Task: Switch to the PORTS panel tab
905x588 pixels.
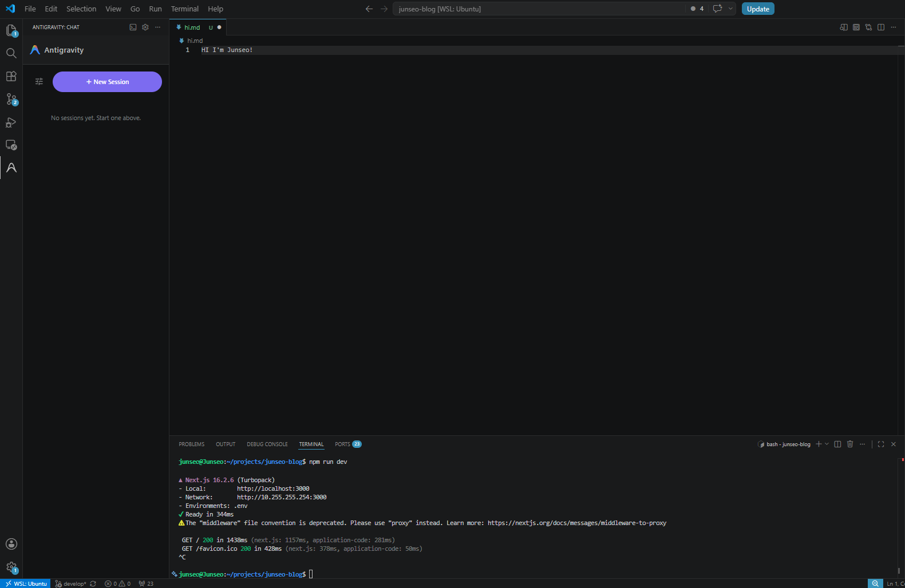Action: 348,444
